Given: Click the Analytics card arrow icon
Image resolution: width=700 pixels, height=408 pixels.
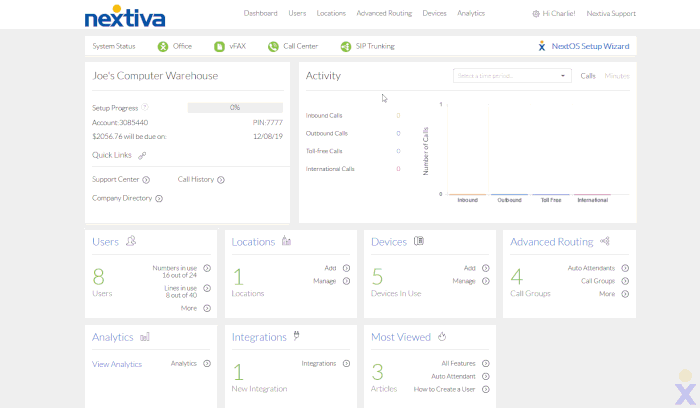Looking at the screenshot, I should [207, 364].
